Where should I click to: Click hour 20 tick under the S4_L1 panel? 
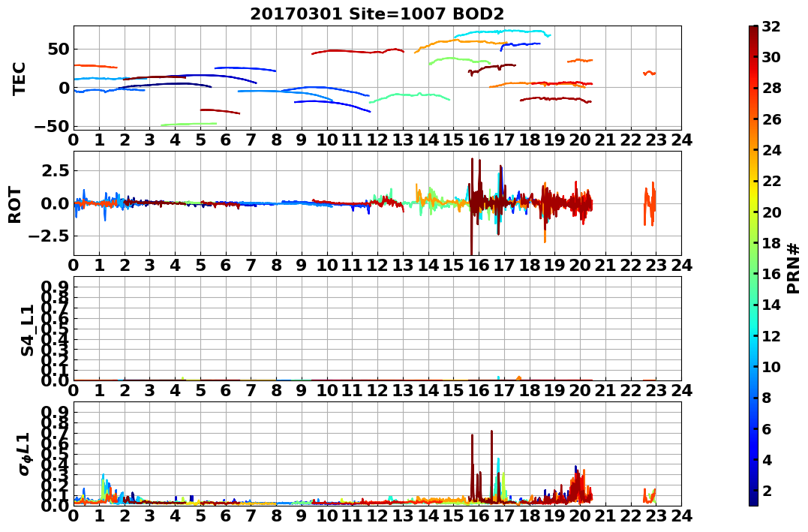[580, 390]
